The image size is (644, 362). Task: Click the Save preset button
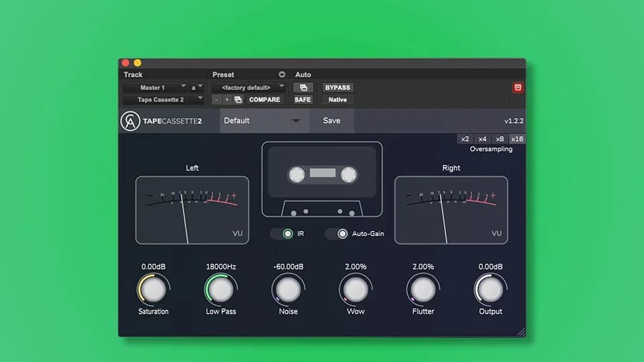click(331, 121)
